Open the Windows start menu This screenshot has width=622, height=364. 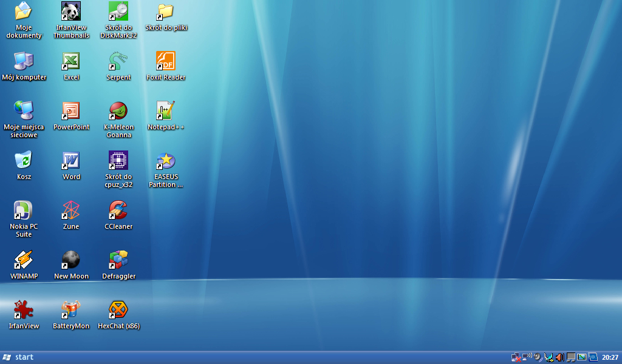(x=18, y=357)
